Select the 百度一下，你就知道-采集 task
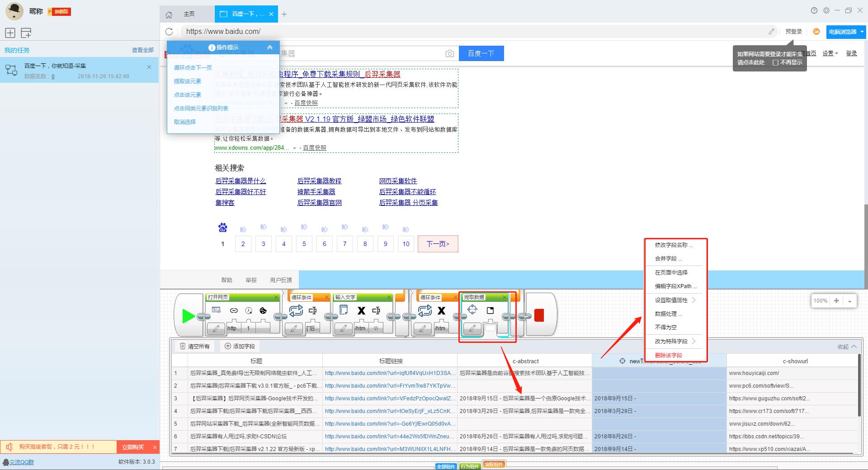This screenshot has width=868, height=470. (79, 70)
